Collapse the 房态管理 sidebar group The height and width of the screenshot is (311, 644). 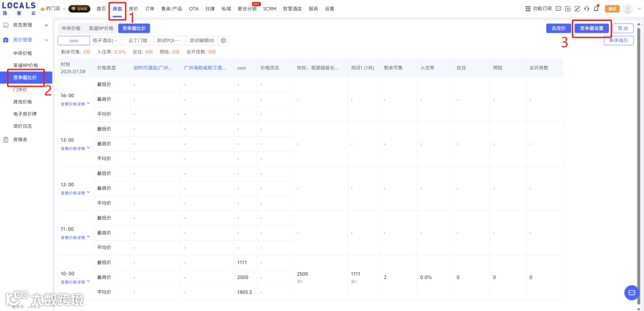[x=47, y=25]
